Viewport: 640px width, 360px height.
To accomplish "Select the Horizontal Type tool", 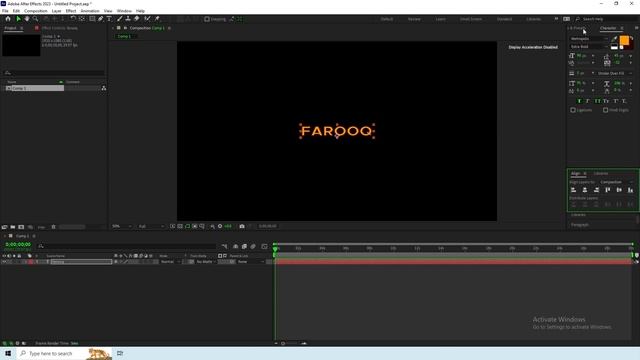I will pyautogui.click(x=109, y=19).
